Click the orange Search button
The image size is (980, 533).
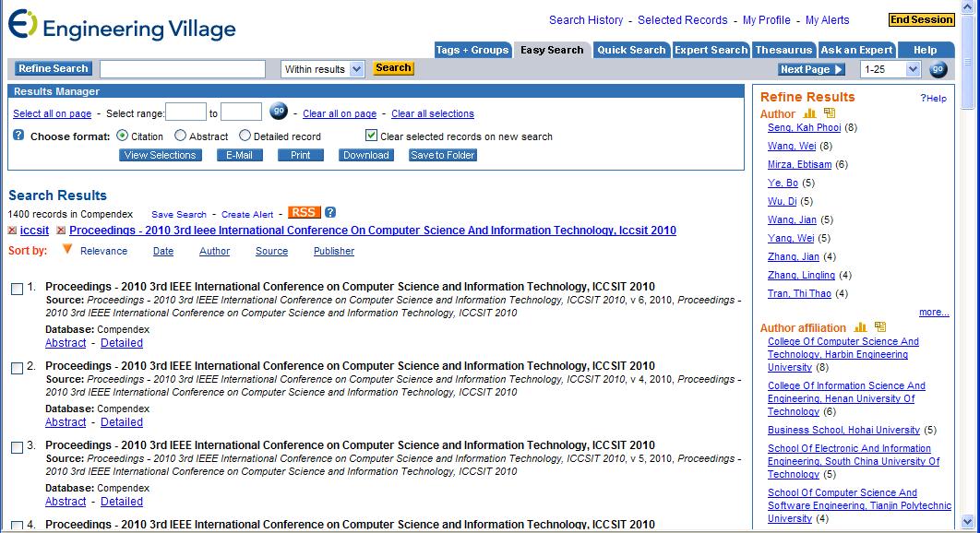(393, 68)
